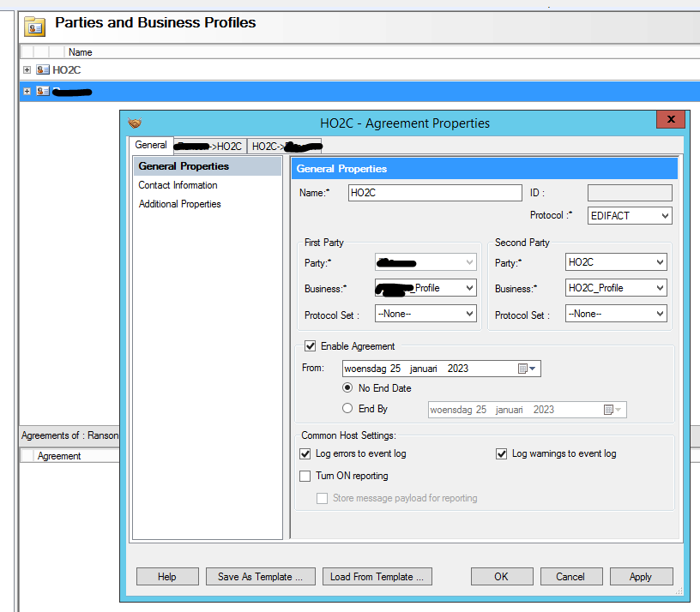The width and height of the screenshot is (700, 612).
Task: Open the calendar picker for the From date
Action: [x=529, y=368]
